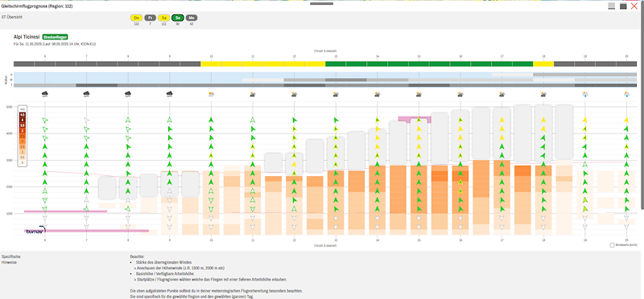Click the topmost yellow wind arrow at 17 o'clock
Viewport: 644px width, 299px height.
[502, 120]
